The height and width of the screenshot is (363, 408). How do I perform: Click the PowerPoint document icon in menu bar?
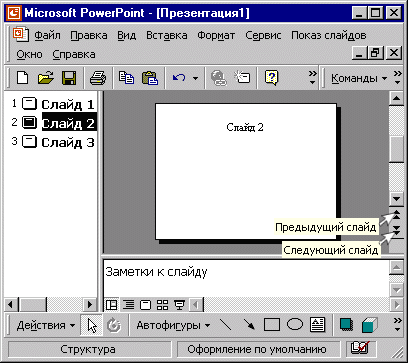21,34
